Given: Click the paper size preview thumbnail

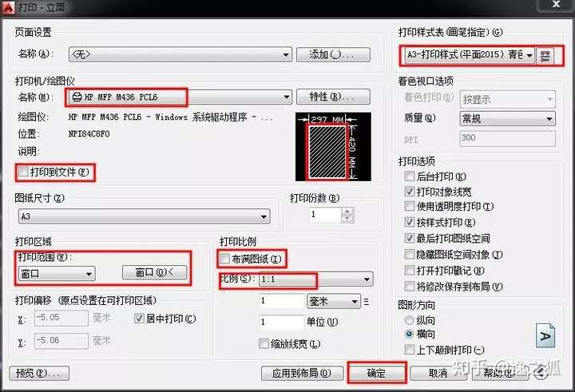Looking at the screenshot, I should 333,147.
